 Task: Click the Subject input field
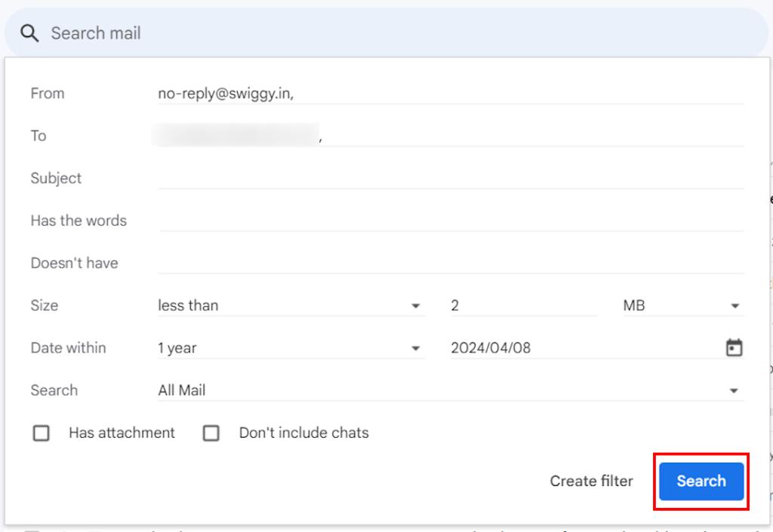451,178
